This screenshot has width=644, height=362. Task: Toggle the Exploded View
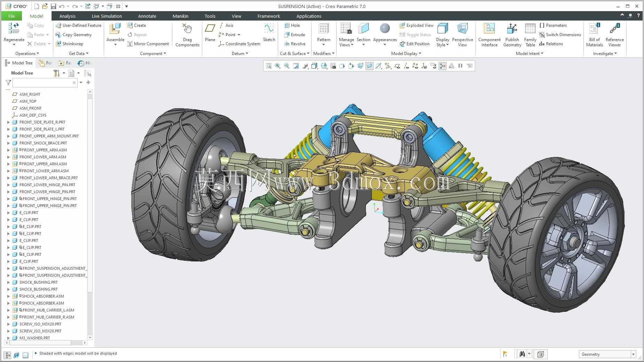point(416,25)
